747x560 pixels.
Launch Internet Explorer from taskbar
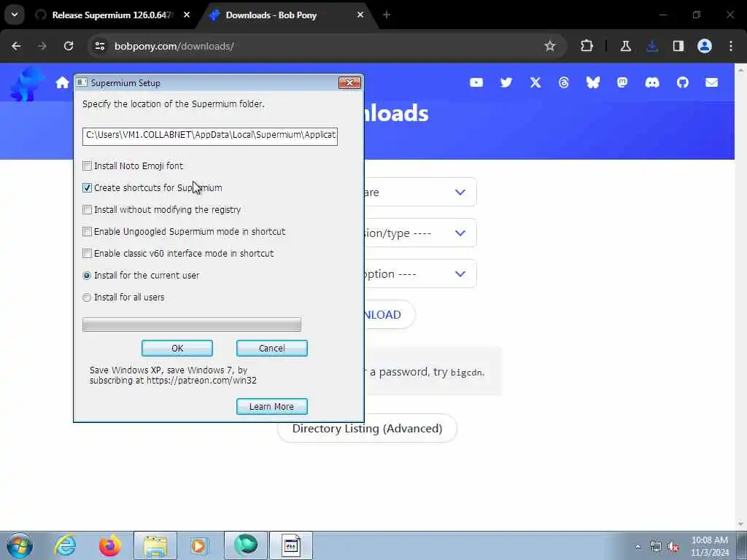tap(65, 545)
